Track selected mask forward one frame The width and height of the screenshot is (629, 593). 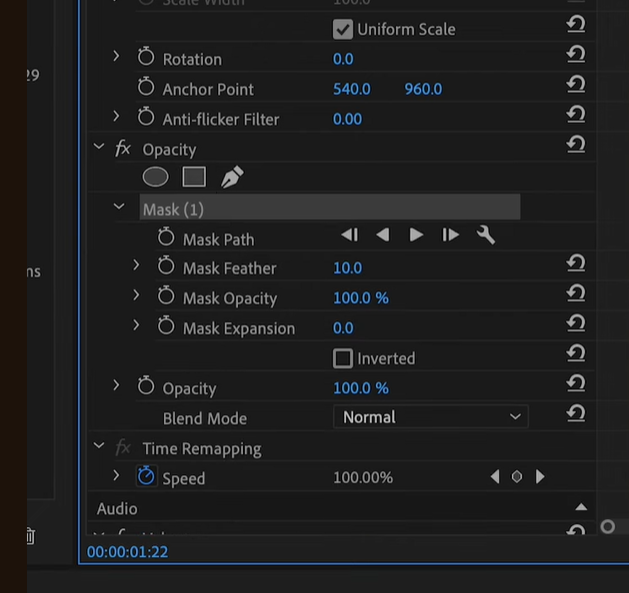click(x=450, y=235)
